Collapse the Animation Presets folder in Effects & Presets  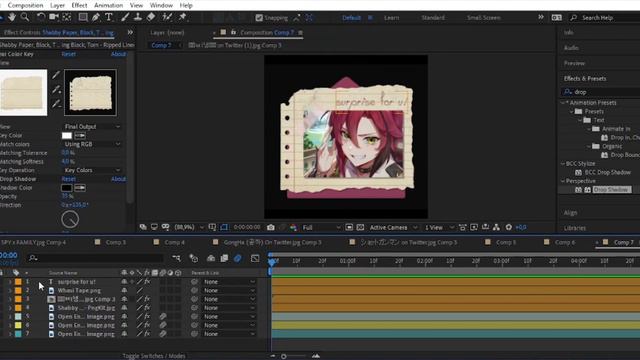tap(563, 103)
